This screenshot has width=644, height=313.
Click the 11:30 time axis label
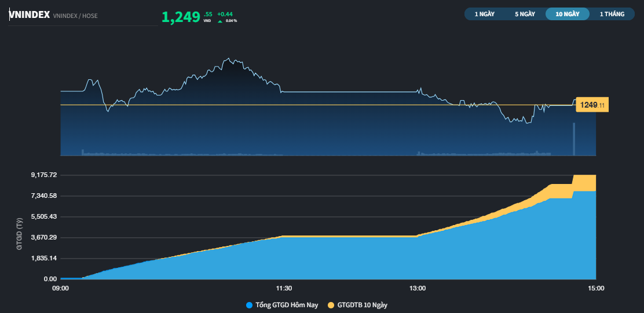[283, 288]
